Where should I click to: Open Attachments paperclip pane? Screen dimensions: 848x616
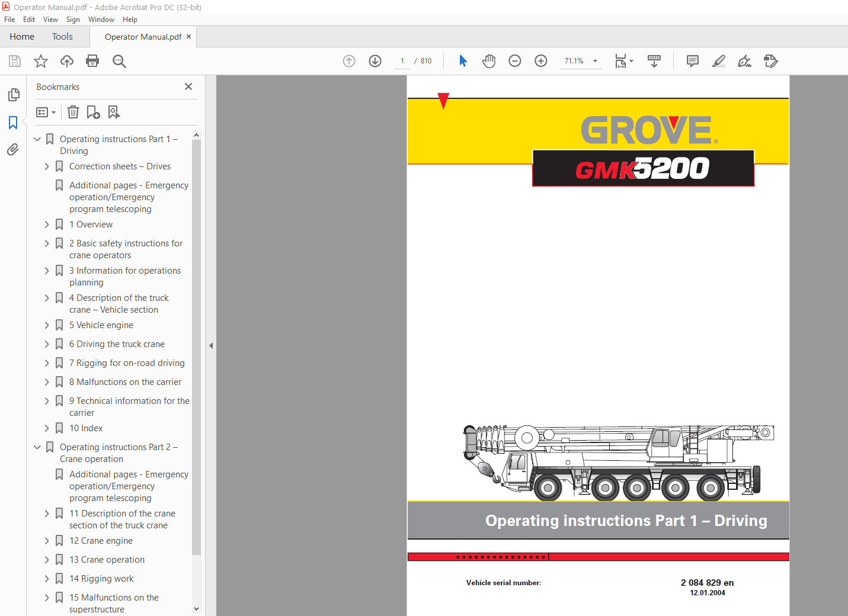pyautogui.click(x=13, y=150)
